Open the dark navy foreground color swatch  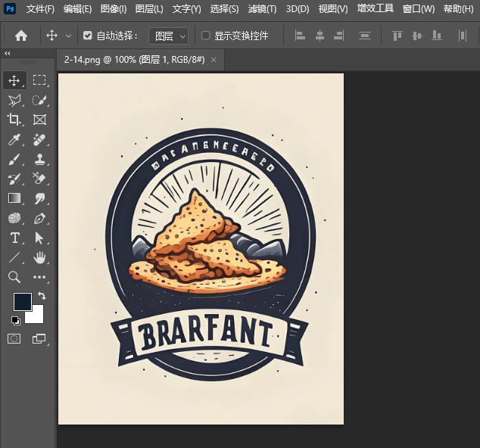click(21, 302)
